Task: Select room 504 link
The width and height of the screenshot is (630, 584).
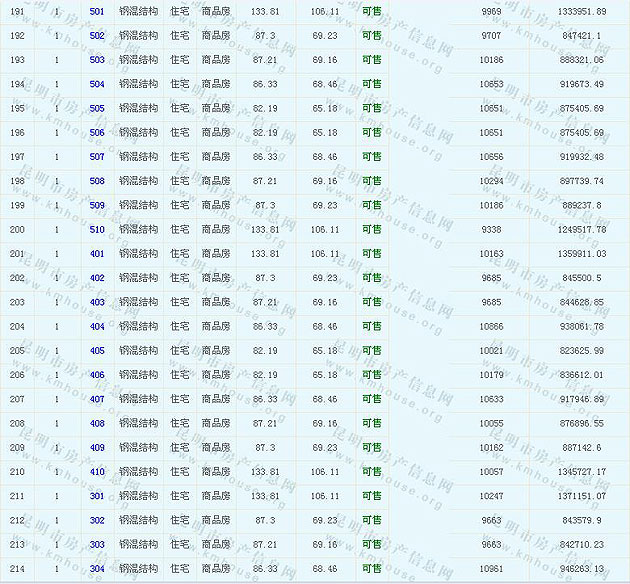Action: coord(96,84)
